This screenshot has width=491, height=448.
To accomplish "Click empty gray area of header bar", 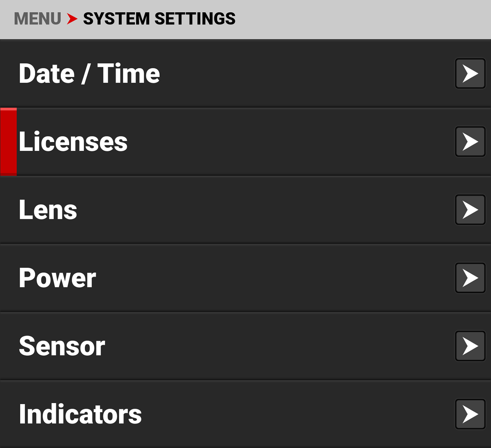I will tap(360, 19).
